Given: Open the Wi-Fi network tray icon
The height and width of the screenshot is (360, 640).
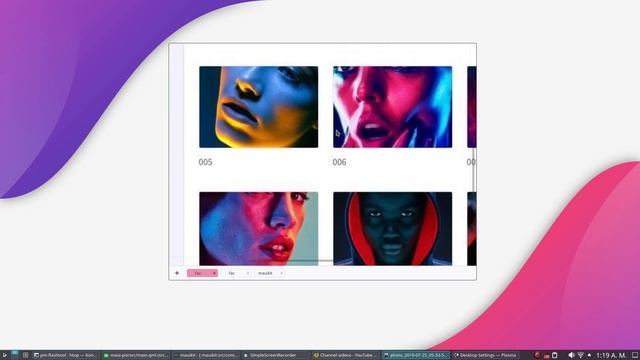Looking at the screenshot, I should (x=580, y=355).
